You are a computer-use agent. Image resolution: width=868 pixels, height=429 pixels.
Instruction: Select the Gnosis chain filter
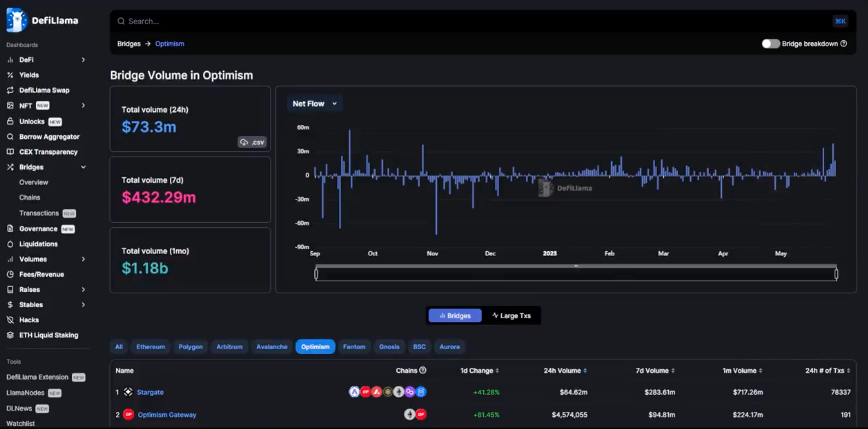point(389,347)
